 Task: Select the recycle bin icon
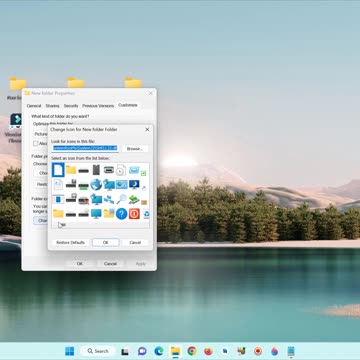tap(146, 214)
